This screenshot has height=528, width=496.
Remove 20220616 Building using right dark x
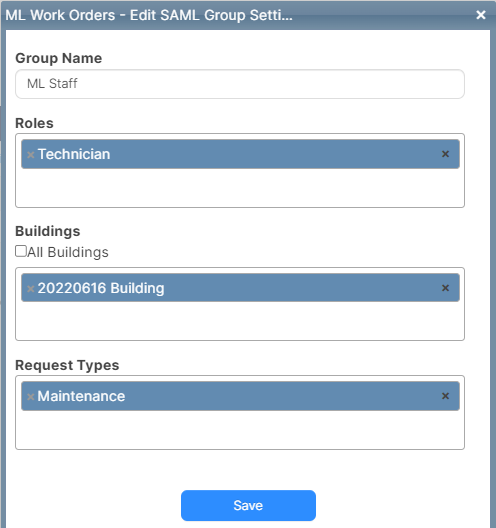[445, 288]
